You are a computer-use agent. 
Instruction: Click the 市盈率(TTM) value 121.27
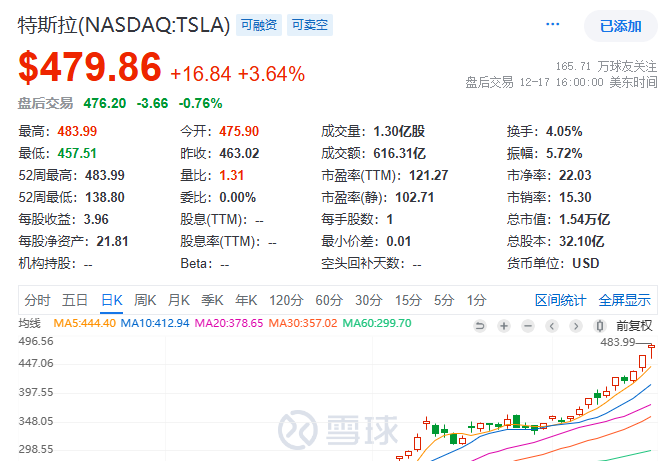click(x=428, y=175)
